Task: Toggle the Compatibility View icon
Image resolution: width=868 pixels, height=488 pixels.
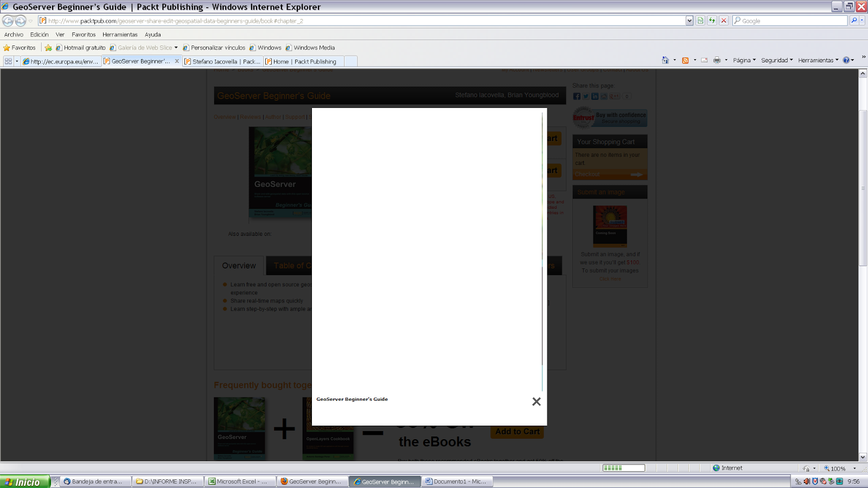Action: (x=700, y=21)
